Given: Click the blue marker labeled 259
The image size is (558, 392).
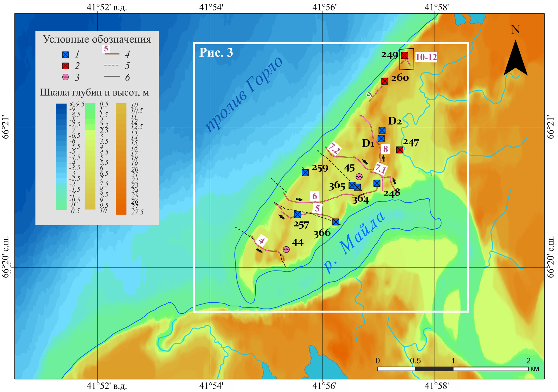Looking at the screenshot, I should pos(305,173).
